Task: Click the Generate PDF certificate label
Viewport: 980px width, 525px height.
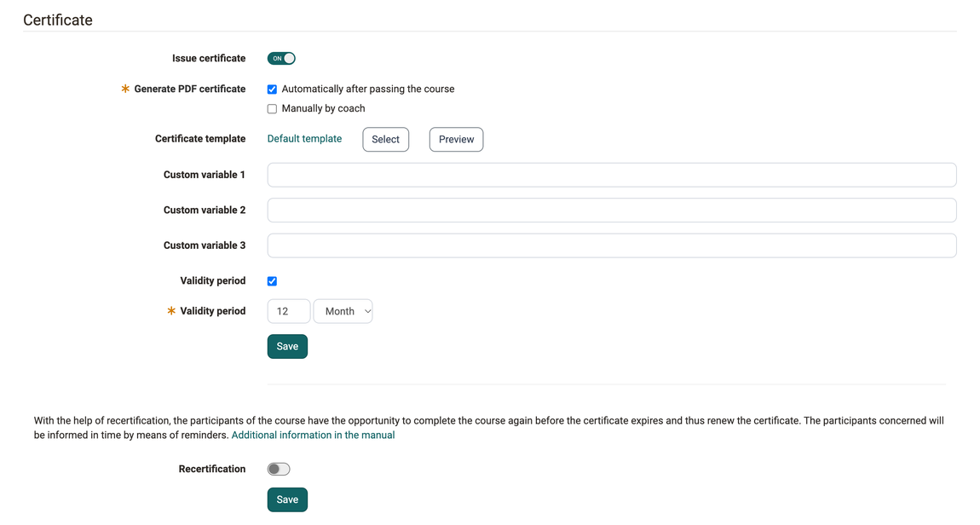Action: pyautogui.click(x=189, y=89)
